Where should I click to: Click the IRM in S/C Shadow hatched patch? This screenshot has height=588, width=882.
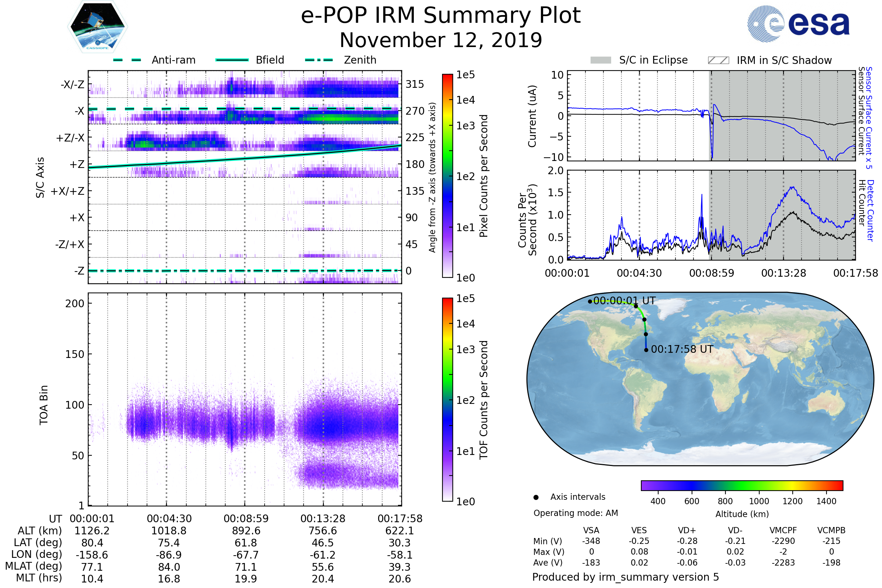pos(718,60)
